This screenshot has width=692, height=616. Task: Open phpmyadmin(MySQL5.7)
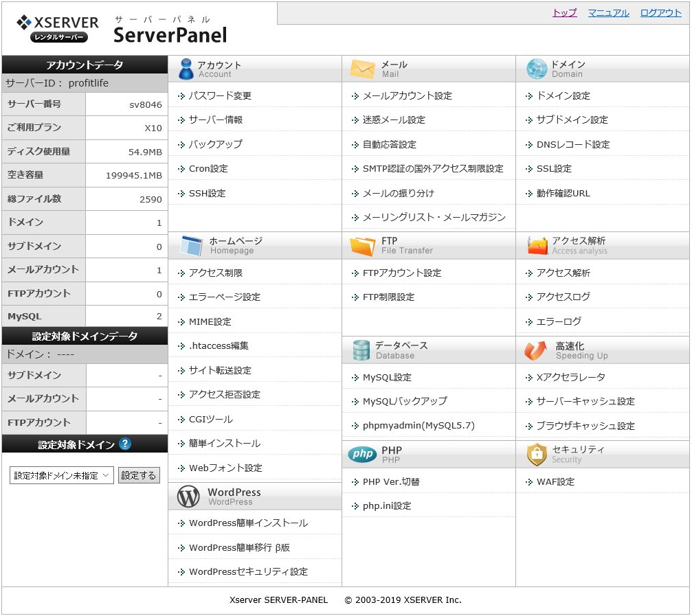[x=418, y=426]
